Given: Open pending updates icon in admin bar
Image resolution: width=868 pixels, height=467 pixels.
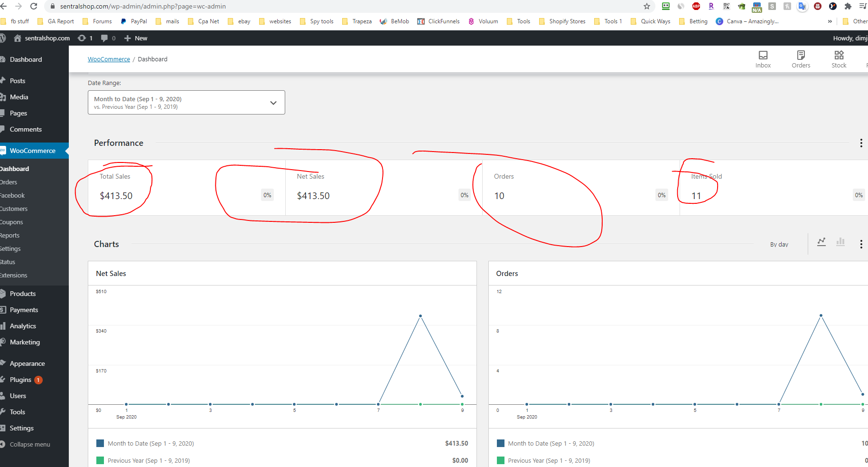Looking at the screenshot, I should click(85, 38).
